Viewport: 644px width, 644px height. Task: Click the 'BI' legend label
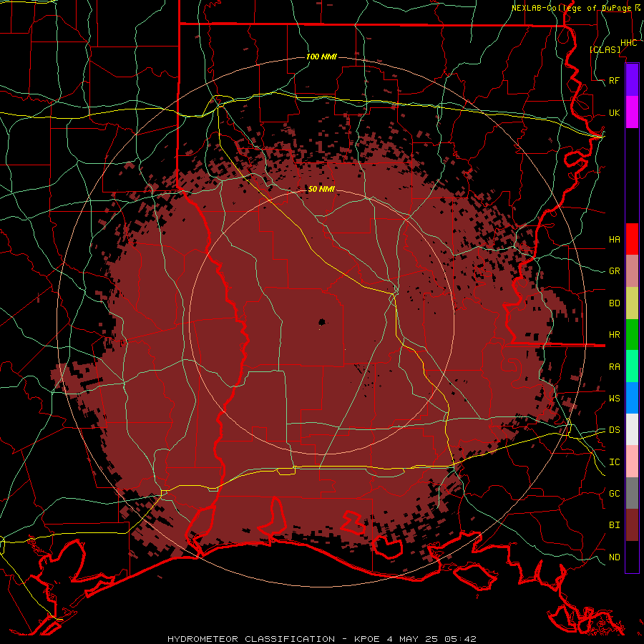(614, 525)
